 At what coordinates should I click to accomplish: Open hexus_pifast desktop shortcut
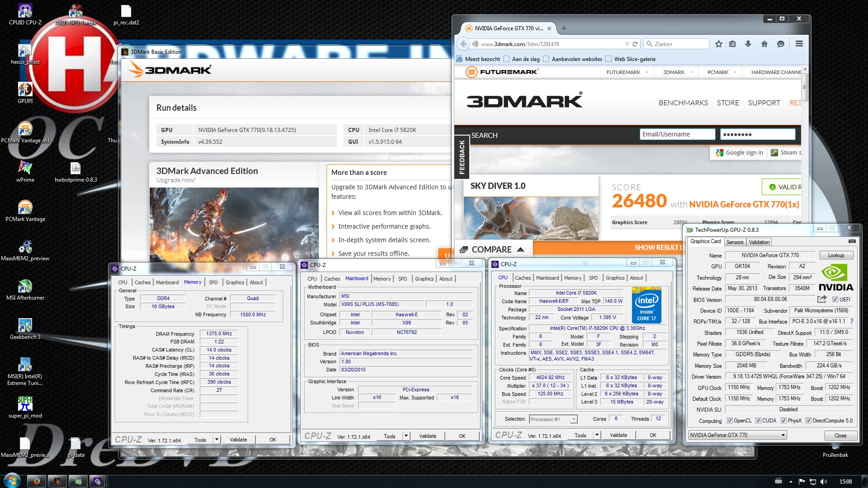coord(25,54)
